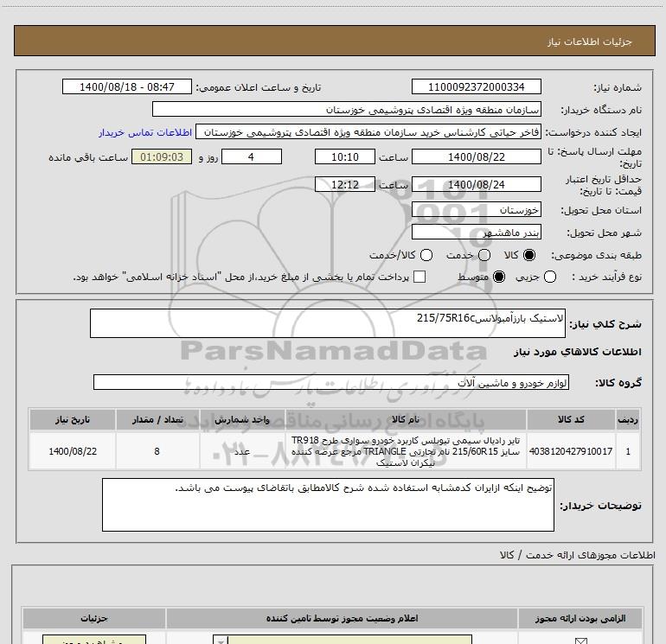This screenshot has width=666, height=644.
Task: Click the اطلاعات مجوزهای ارائه خدمت / کالا heading
Action: [577, 554]
